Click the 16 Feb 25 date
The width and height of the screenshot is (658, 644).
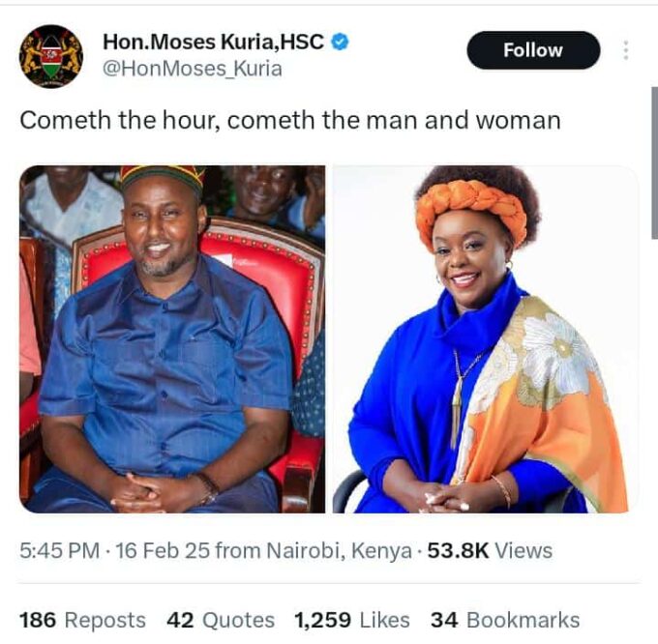163,550
